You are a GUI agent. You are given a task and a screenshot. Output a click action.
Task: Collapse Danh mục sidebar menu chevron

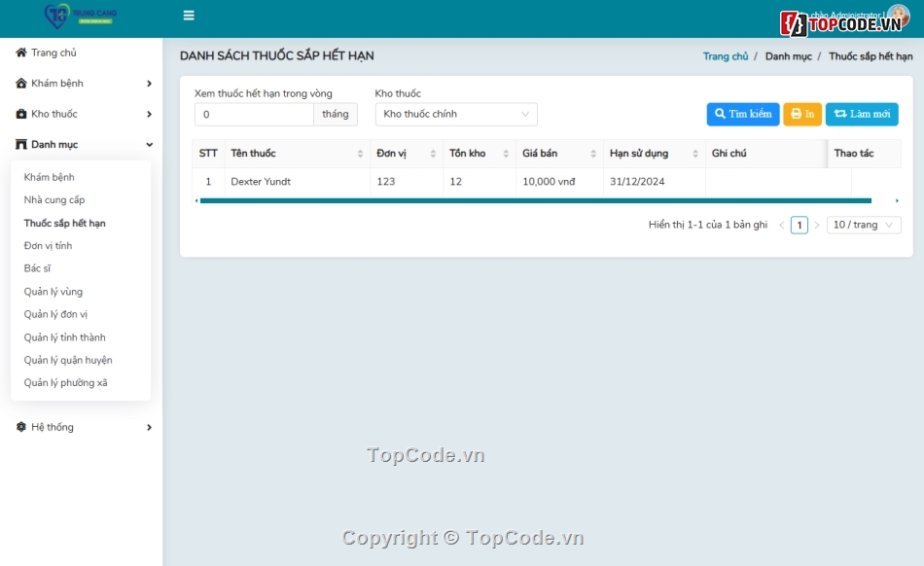pos(149,145)
